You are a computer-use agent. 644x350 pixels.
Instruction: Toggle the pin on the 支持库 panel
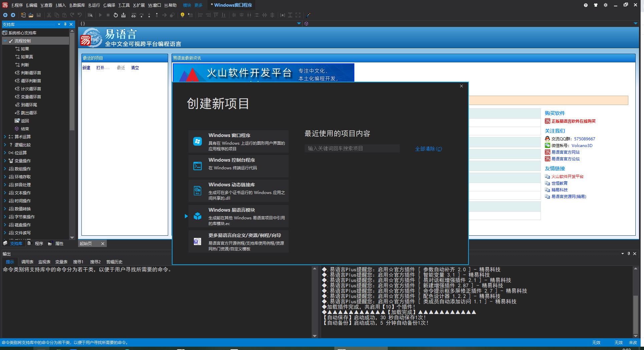coord(65,24)
